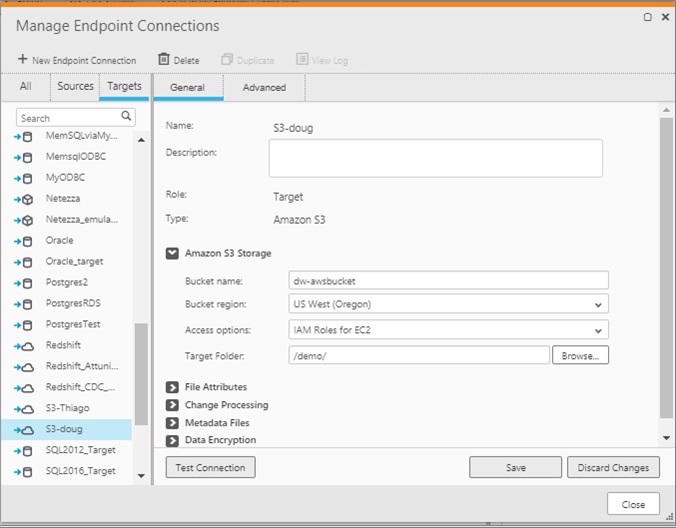Click the New Endpoint Connection label

(x=84, y=60)
